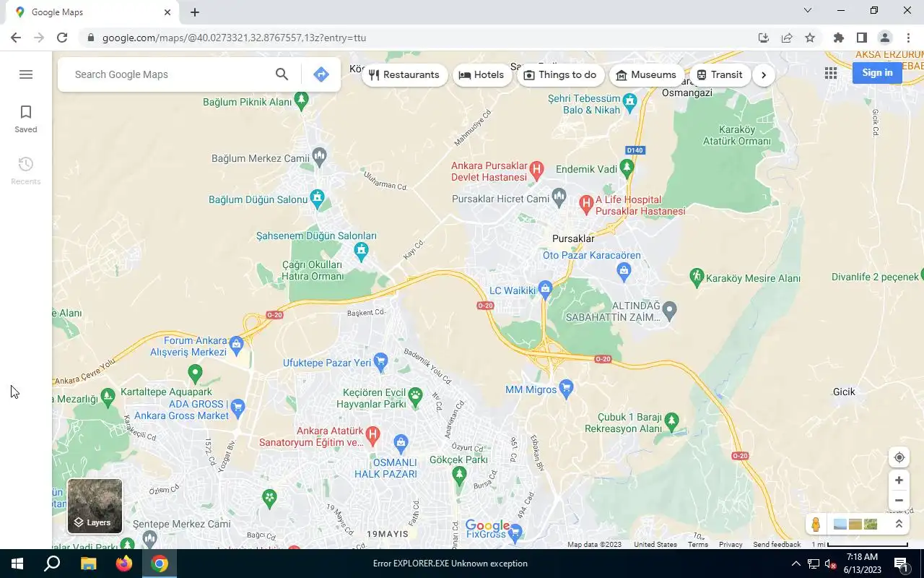Filter map by Hotels
Viewport: 924px width, 578px height.
[481, 74]
